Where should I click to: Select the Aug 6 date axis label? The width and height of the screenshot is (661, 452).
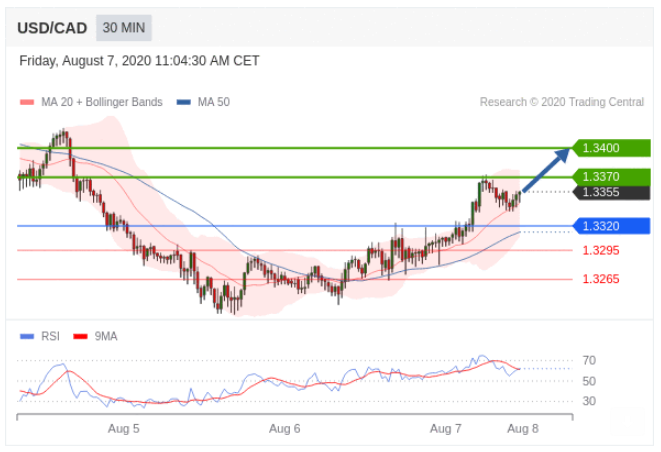tap(285, 428)
